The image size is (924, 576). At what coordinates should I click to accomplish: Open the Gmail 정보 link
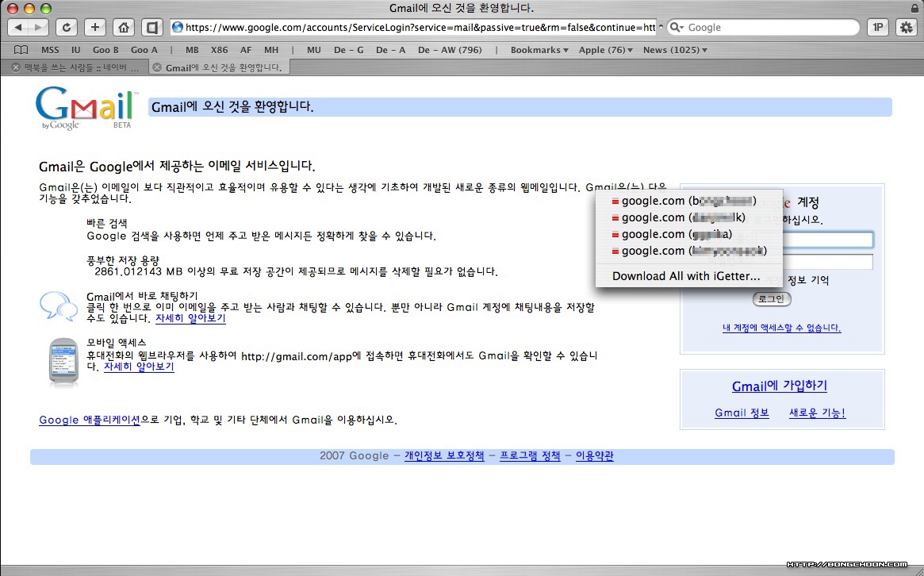[x=742, y=413]
